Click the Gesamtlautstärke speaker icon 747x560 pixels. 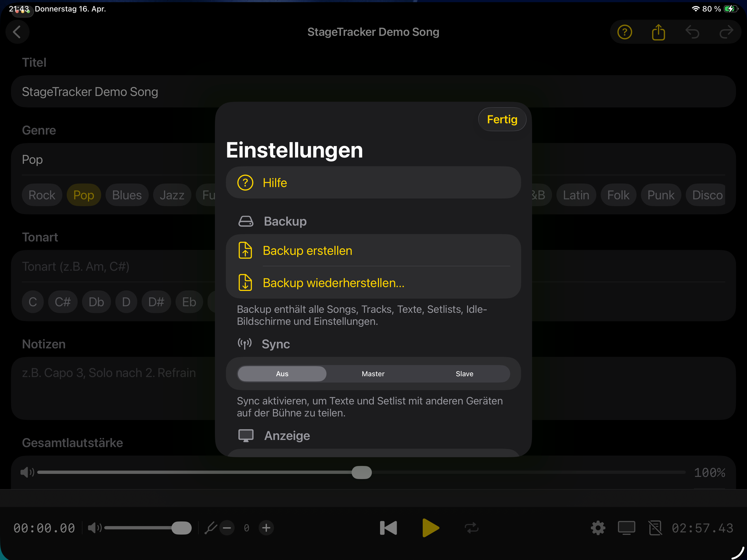click(x=27, y=472)
